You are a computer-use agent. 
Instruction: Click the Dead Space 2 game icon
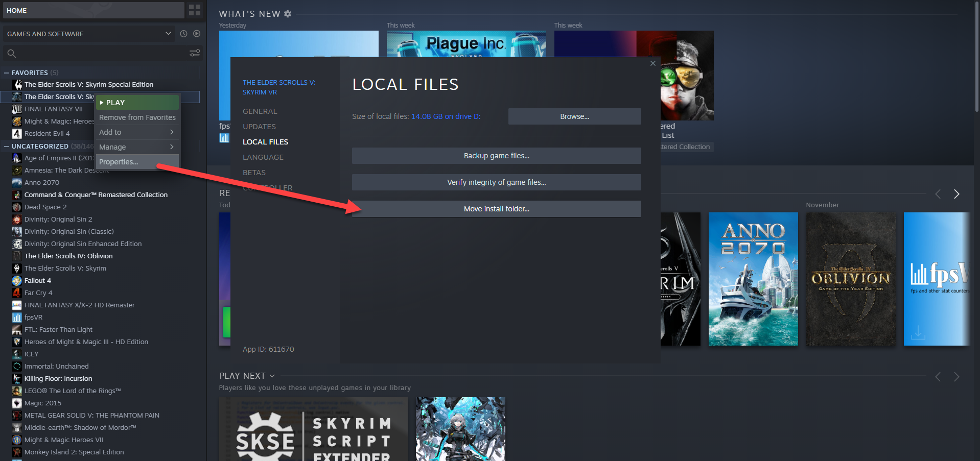(17, 207)
